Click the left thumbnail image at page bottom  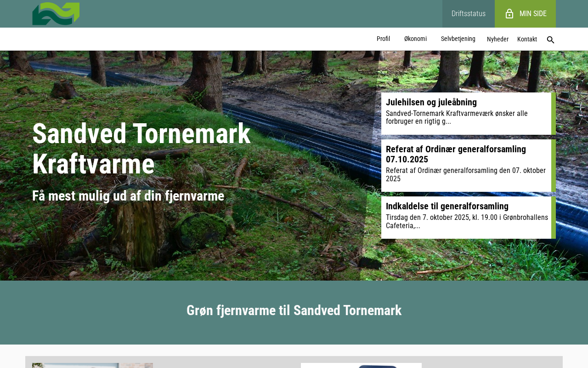coord(92,365)
